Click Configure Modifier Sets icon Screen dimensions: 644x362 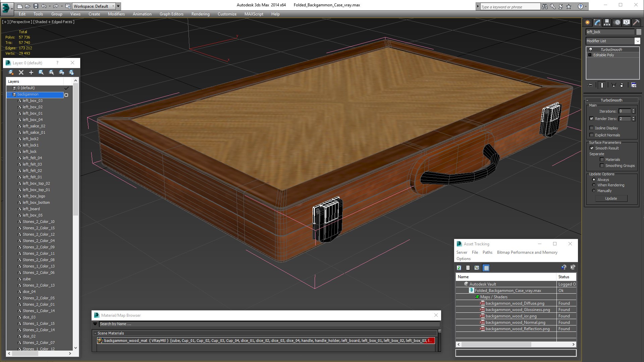pyautogui.click(x=634, y=85)
